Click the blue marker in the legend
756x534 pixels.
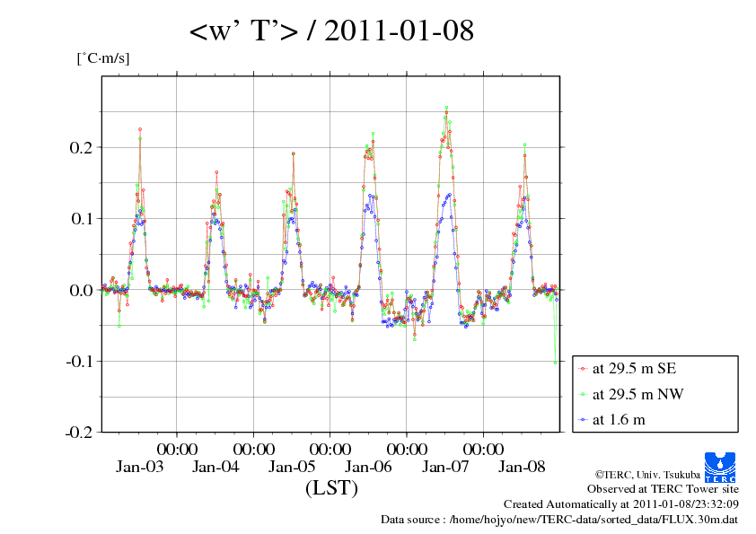583,419
